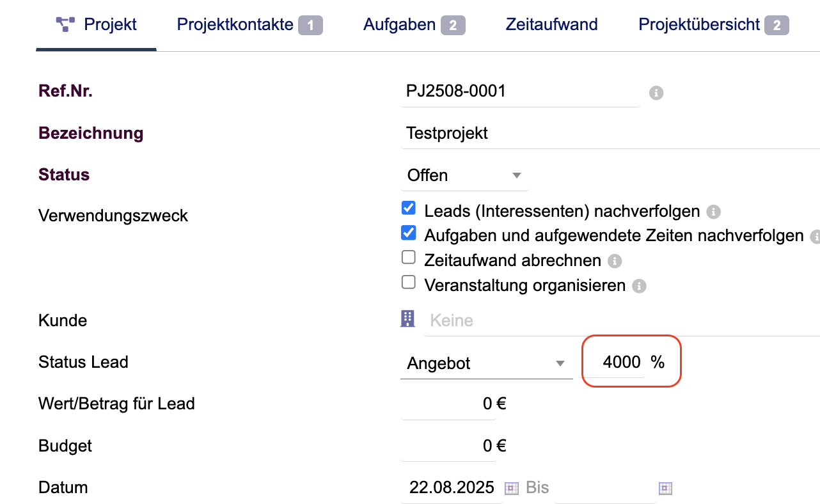Enable Zeitaufwand abrechnen checkbox

tap(408, 258)
